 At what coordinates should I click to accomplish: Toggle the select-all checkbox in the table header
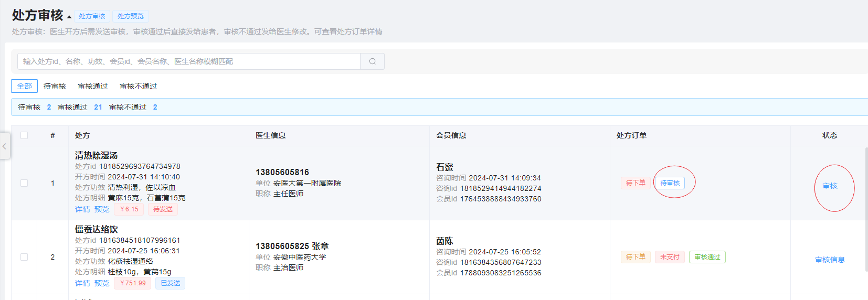24,135
